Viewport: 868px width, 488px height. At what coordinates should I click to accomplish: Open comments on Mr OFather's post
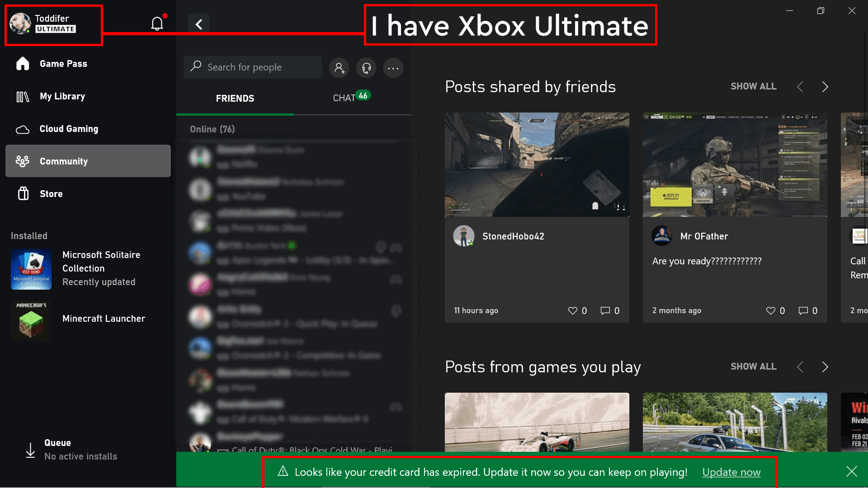pos(803,310)
